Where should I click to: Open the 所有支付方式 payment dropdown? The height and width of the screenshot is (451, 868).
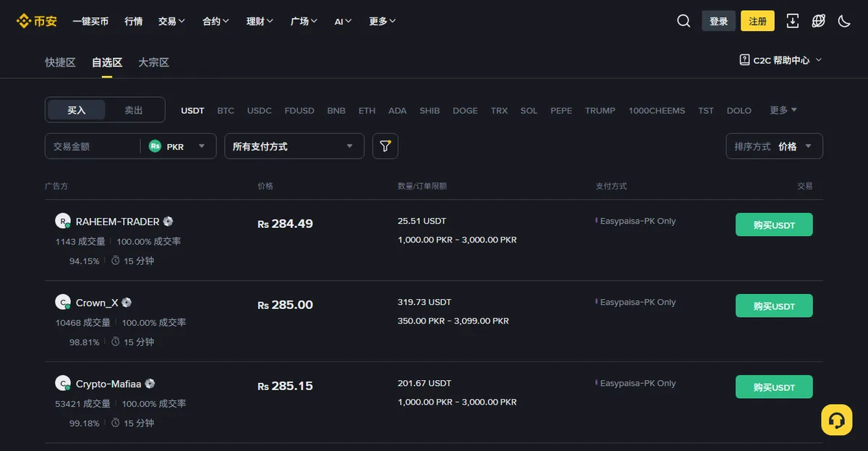coord(294,146)
